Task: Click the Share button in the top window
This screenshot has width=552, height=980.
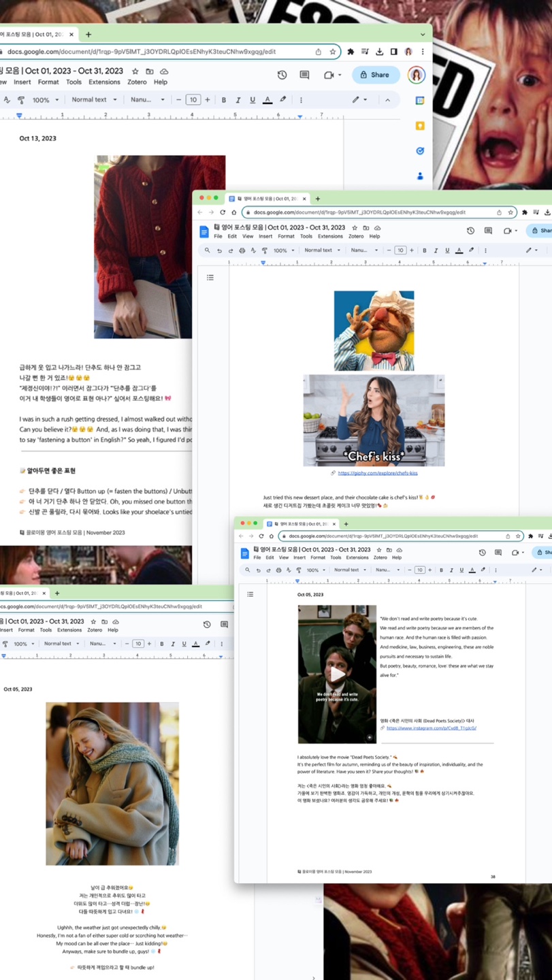Action: pyautogui.click(x=376, y=75)
